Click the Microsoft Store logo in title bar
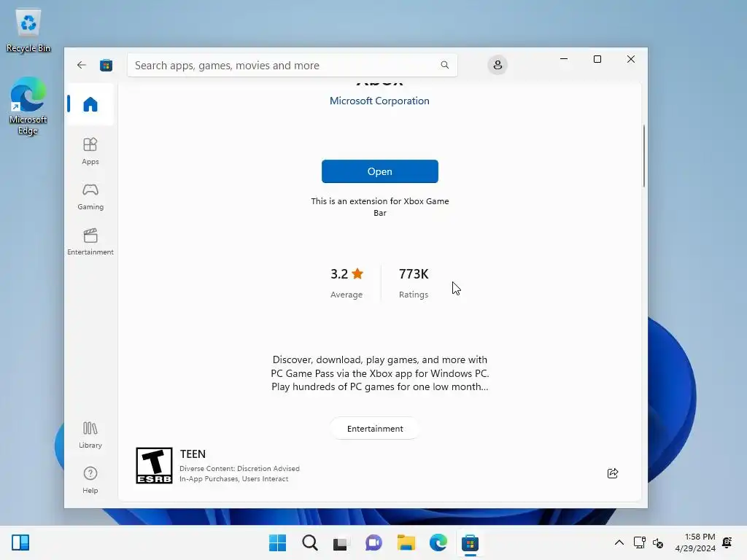This screenshot has height=560, width=747. pyautogui.click(x=107, y=65)
